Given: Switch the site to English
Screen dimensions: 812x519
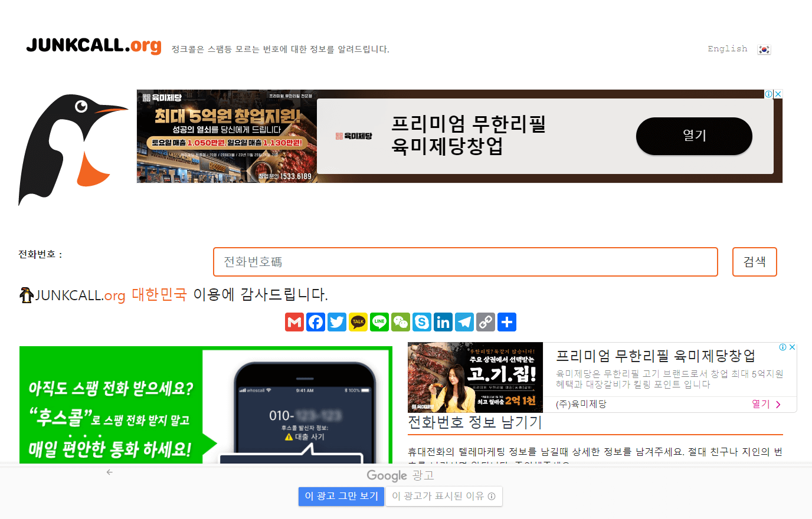Looking at the screenshot, I should click(727, 49).
